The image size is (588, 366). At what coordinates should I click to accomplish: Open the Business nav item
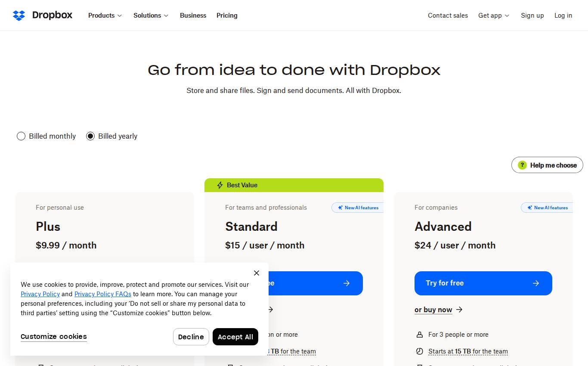tap(193, 16)
